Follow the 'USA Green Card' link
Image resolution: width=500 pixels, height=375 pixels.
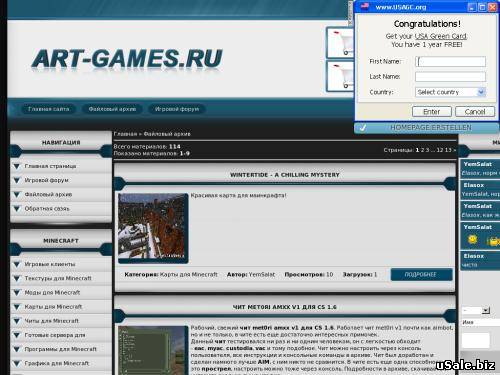tap(440, 36)
